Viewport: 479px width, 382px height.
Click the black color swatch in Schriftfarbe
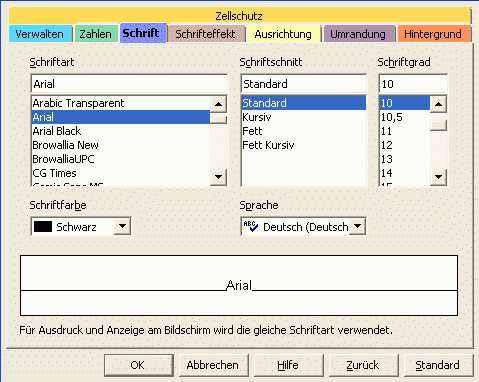(43, 227)
